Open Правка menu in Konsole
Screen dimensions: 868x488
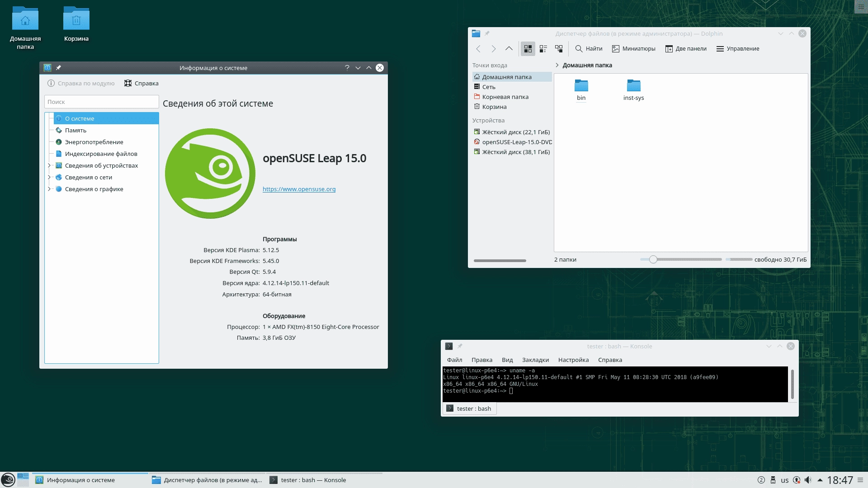pos(482,360)
